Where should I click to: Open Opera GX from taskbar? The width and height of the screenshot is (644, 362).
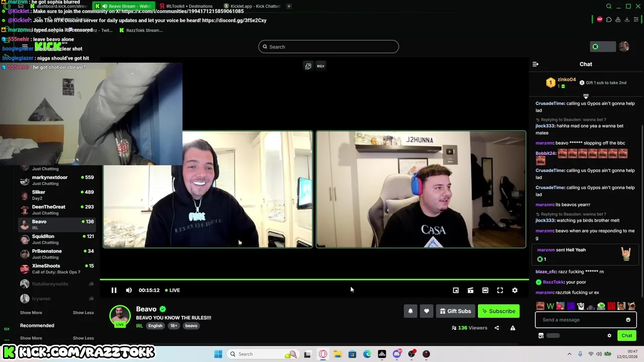point(323,354)
